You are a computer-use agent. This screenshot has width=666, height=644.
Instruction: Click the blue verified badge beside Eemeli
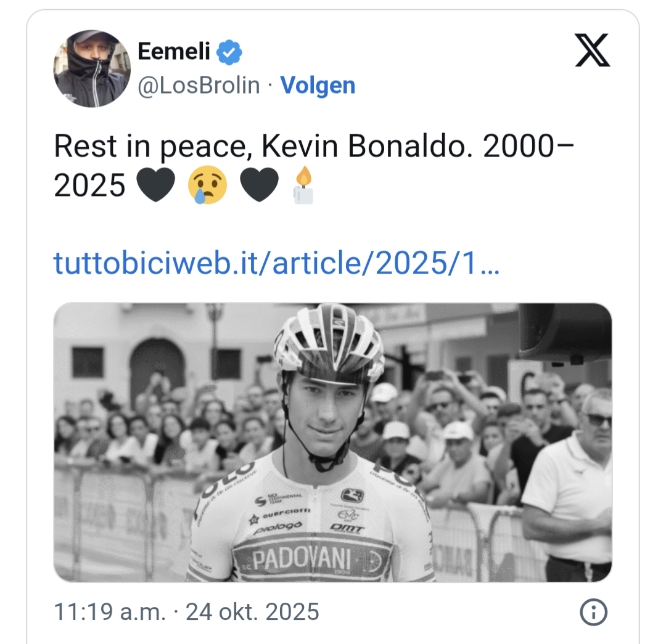pyautogui.click(x=230, y=53)
